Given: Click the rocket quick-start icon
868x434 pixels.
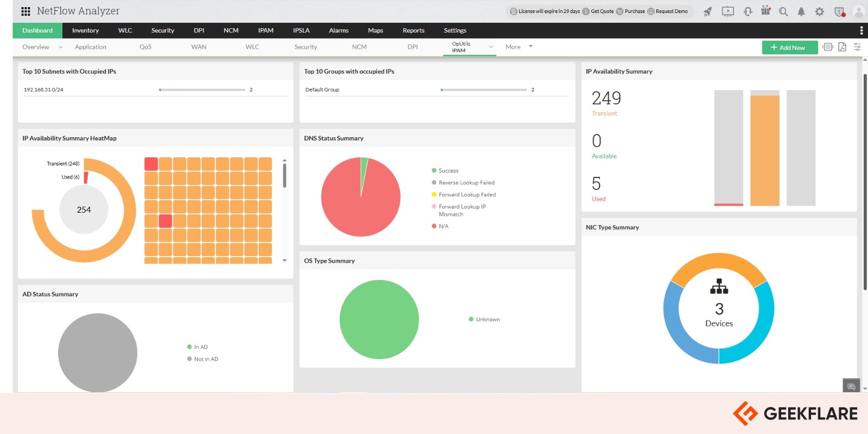Looking at the screenshot, I should pyautogui.click(x=707, y=11).
